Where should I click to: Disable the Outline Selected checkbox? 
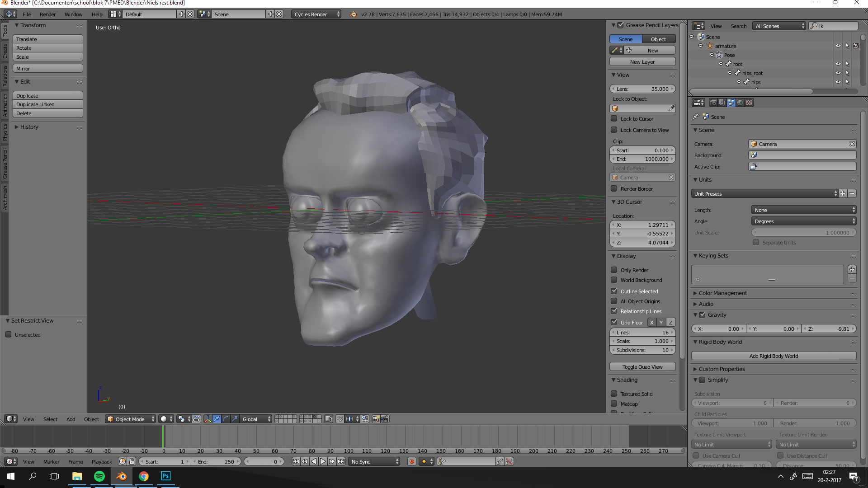614,291
